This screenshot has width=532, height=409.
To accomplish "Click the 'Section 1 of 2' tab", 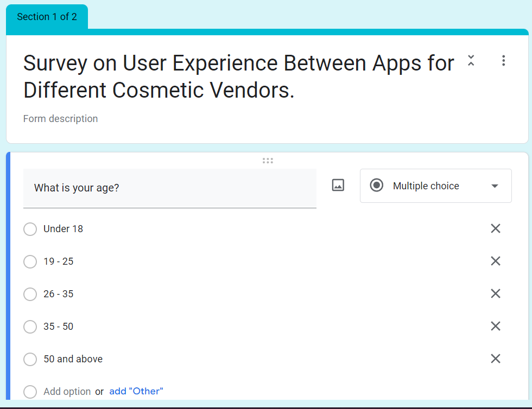I will point(47,17).
